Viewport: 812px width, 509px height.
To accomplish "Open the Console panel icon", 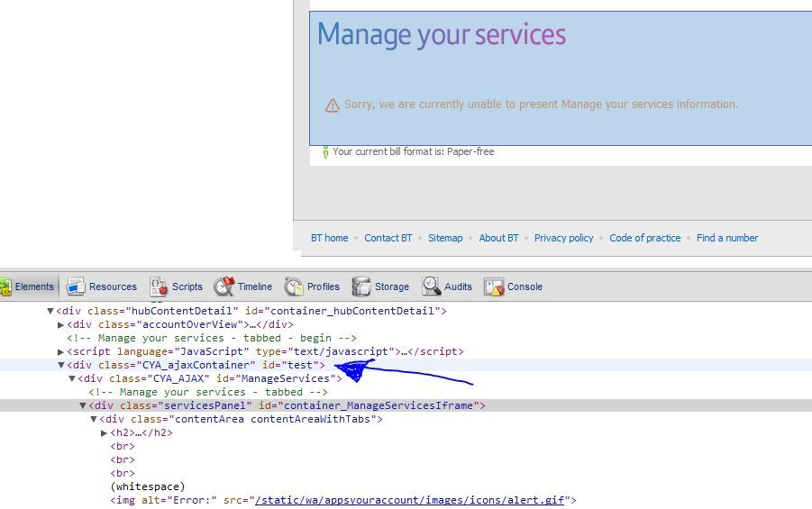I will [494, 286].
